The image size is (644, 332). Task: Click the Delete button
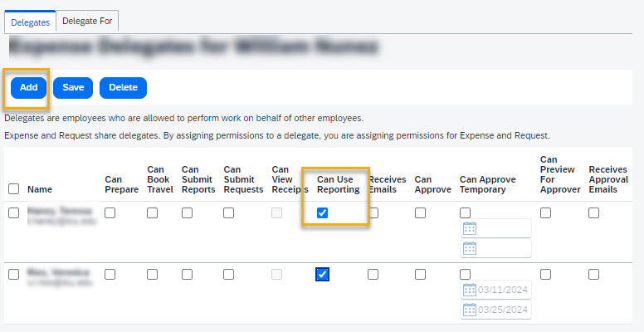[123, 87]
